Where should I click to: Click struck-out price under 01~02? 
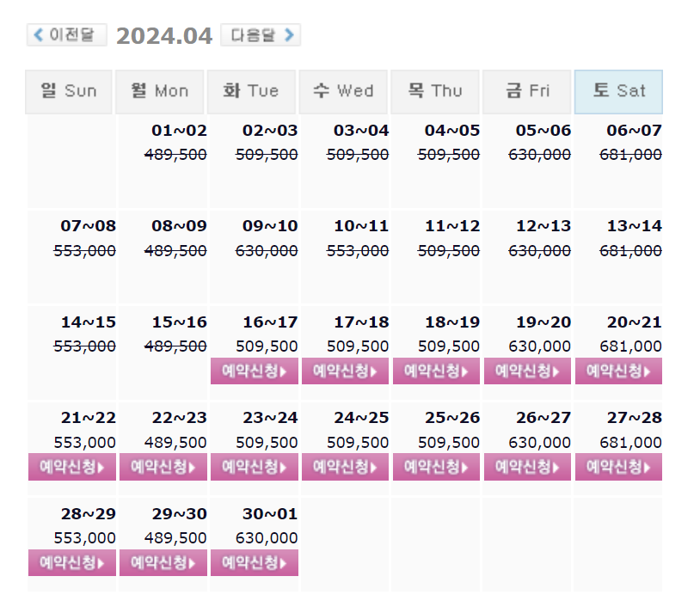click(175, 155)
